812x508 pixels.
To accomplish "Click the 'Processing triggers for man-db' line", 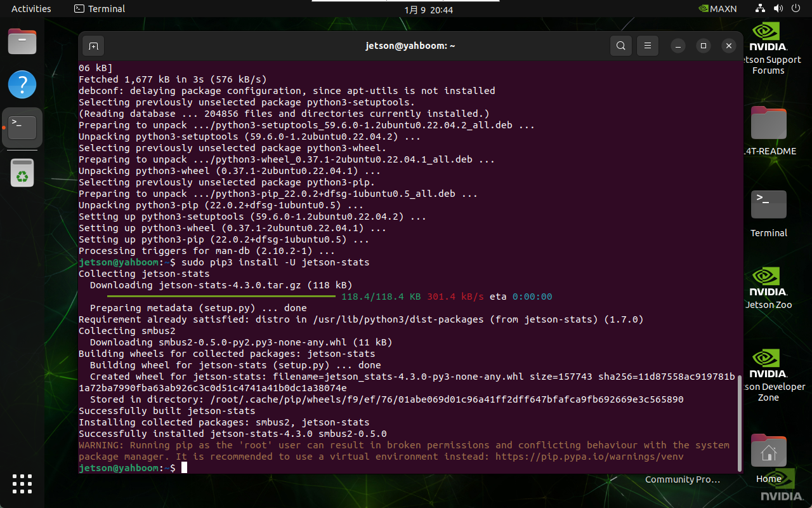I will click(207, 251).
